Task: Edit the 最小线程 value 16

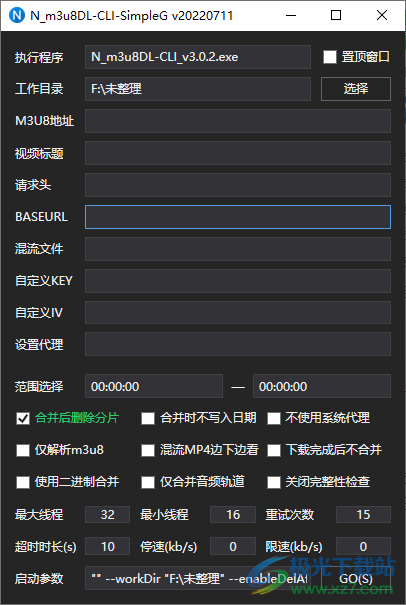Action: pyautogui.click(x=233, y=515)
